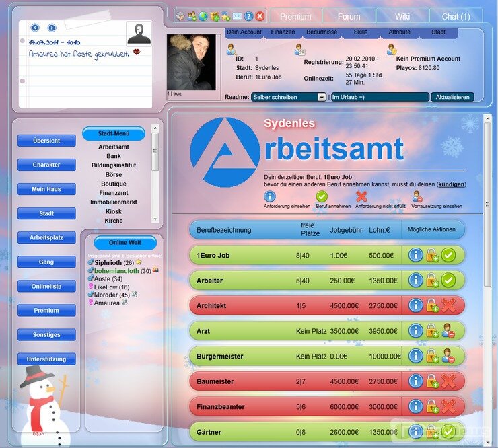498x448 pixels.
Task: Select Börse in Stadt-Menü
Action: (x=114, y=175)
